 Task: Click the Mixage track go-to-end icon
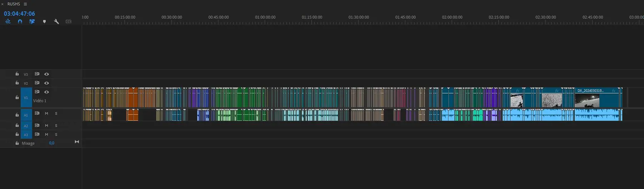coord(77,142)
